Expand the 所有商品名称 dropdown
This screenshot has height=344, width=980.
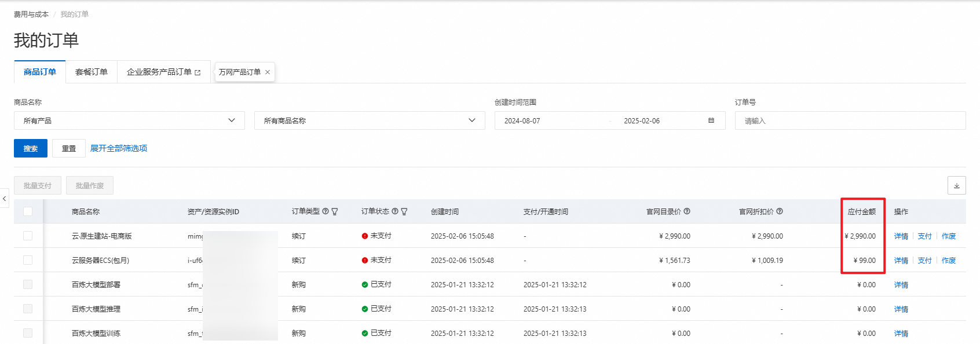370,120
